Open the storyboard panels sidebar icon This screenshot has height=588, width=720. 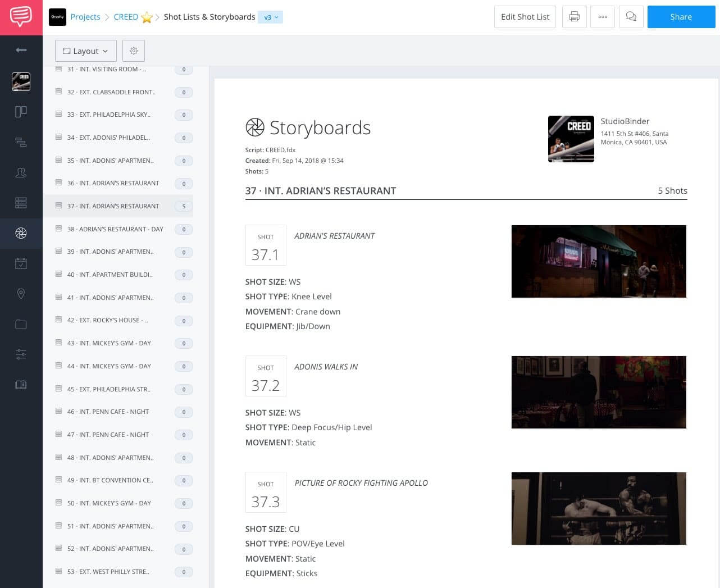(21, 112)
